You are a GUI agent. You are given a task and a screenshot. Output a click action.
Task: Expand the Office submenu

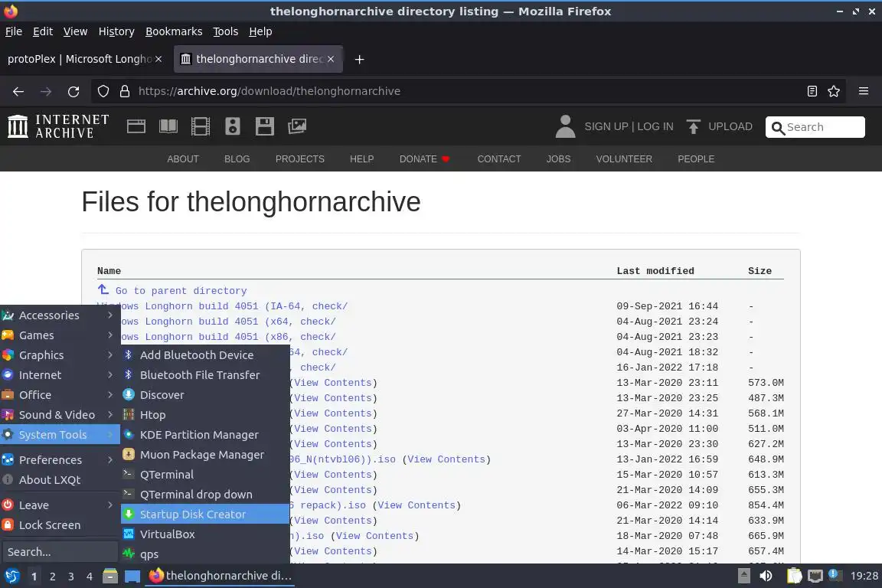pos(60,395)
